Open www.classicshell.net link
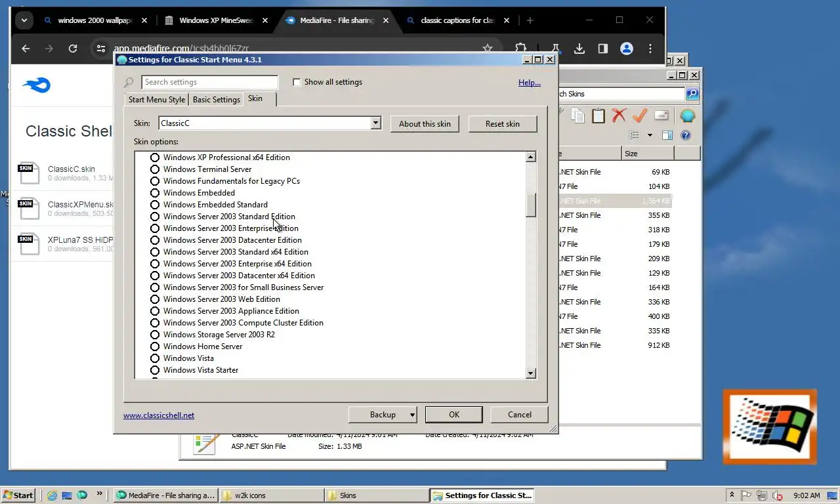Viewport: 840px width, 504px height. [x=159, y=415]
